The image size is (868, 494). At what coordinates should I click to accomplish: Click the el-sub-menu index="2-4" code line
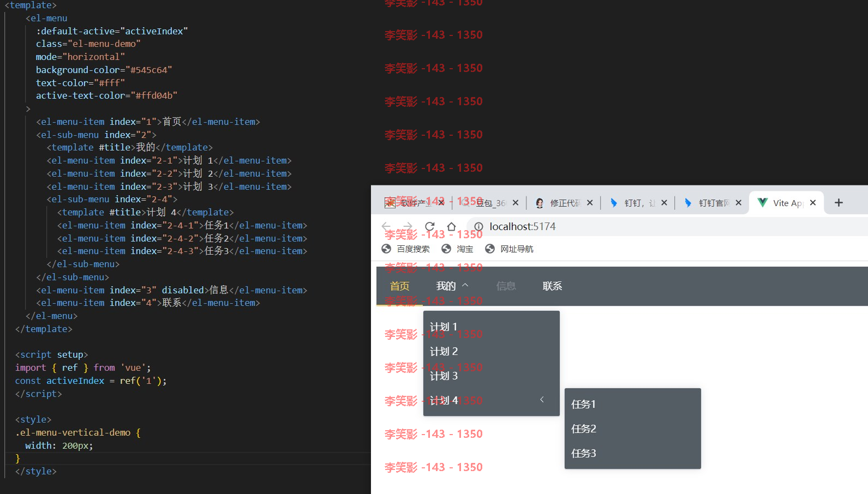coord(112,199)
